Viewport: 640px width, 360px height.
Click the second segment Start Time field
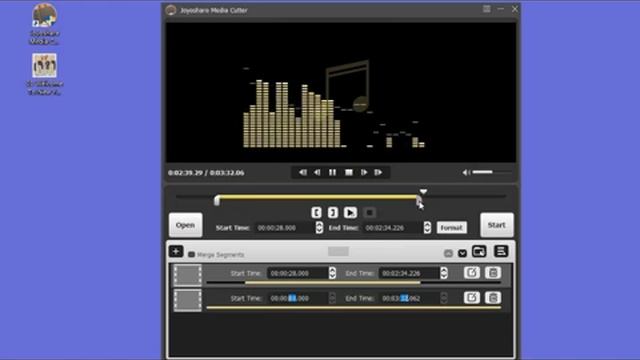click(x=298, y=298)
